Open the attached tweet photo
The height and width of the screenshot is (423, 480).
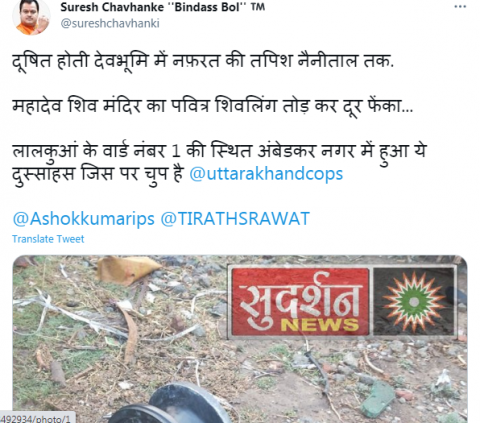(x=240, y=339)
